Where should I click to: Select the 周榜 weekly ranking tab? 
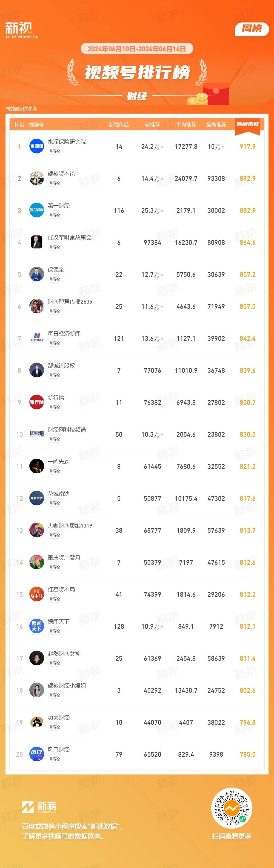(x=252, y=29)
